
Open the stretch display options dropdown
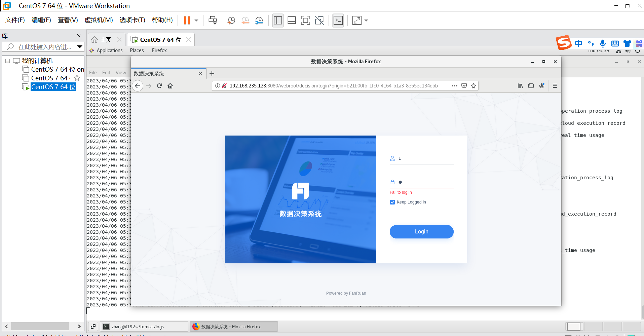coord(366,21)
